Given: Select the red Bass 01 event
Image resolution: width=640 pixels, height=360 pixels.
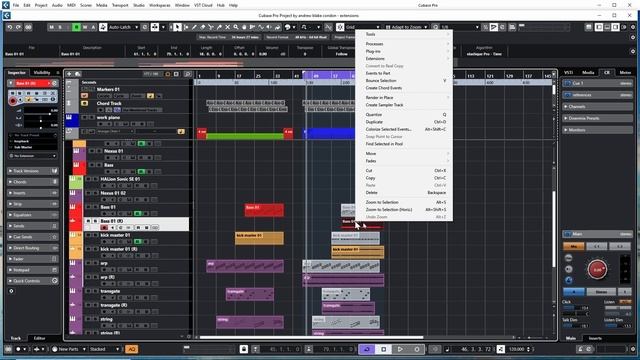Looking at the screenshot, I should [x=264, y=210].
